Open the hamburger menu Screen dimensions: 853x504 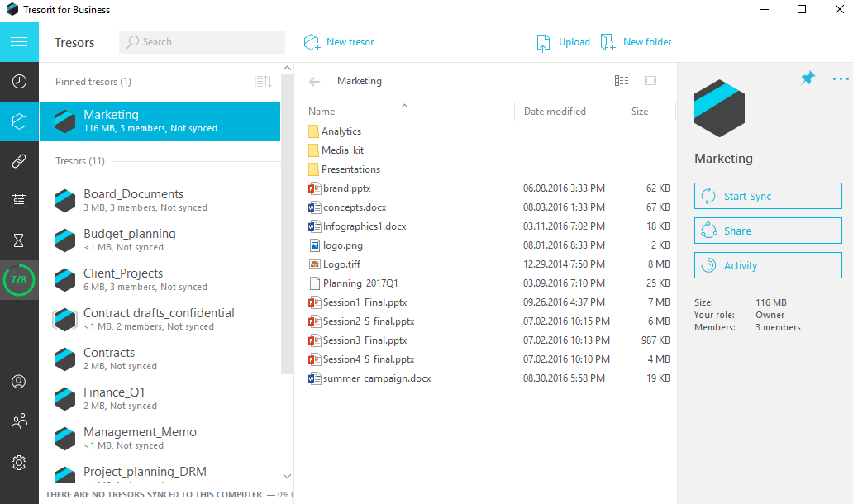(19, 42)
